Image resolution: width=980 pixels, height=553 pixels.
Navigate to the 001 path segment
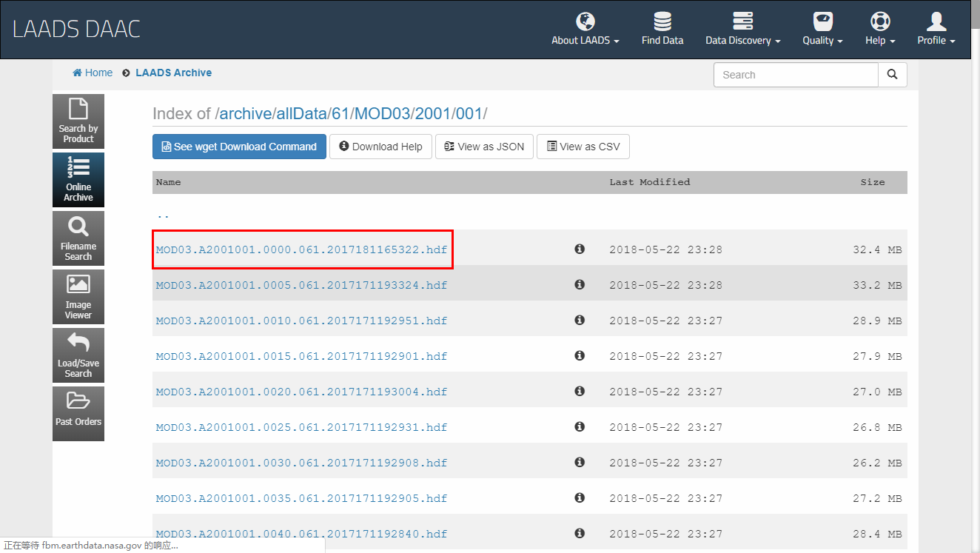tap(468, 114)
